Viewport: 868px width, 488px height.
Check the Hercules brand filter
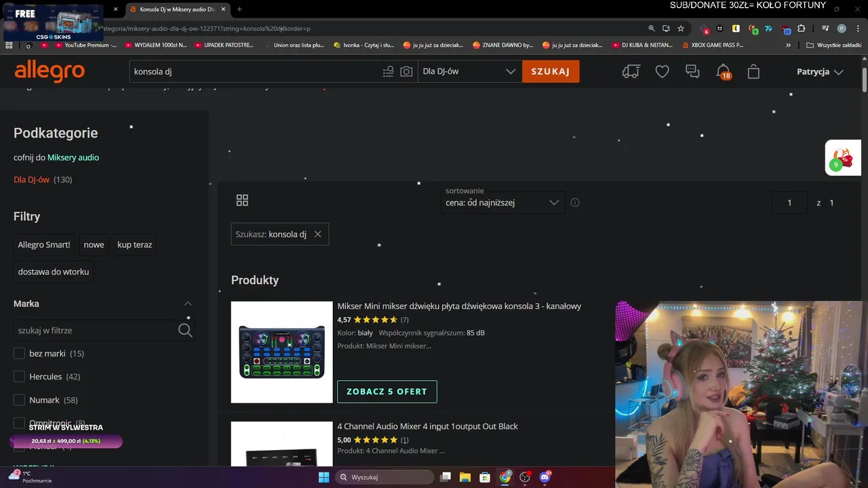point(19,376)
